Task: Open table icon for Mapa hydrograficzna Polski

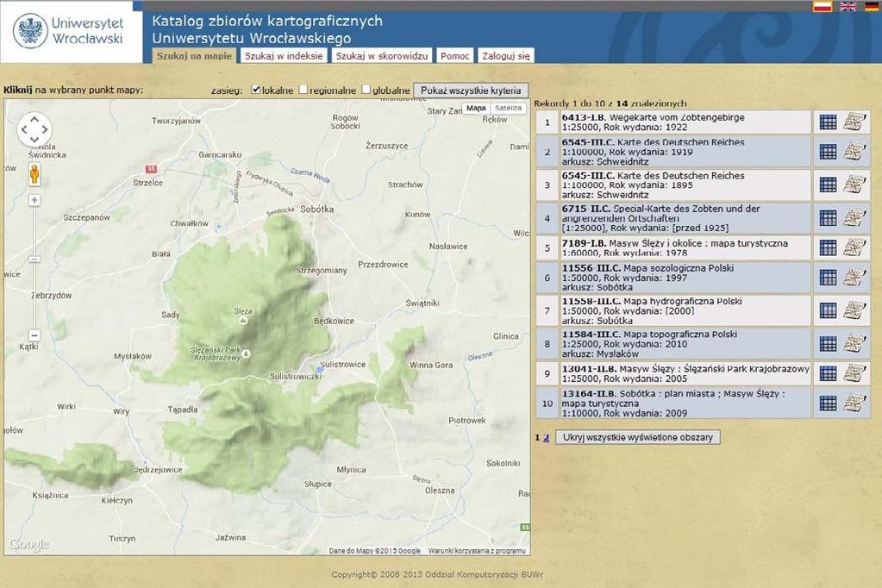Action: click(828, 310)
